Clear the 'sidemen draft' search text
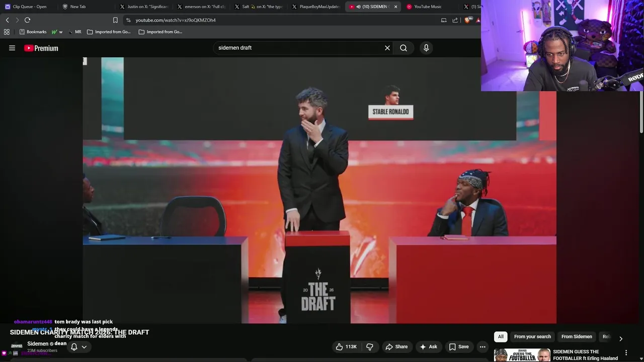The image size is (644, 362). [387, 48]
